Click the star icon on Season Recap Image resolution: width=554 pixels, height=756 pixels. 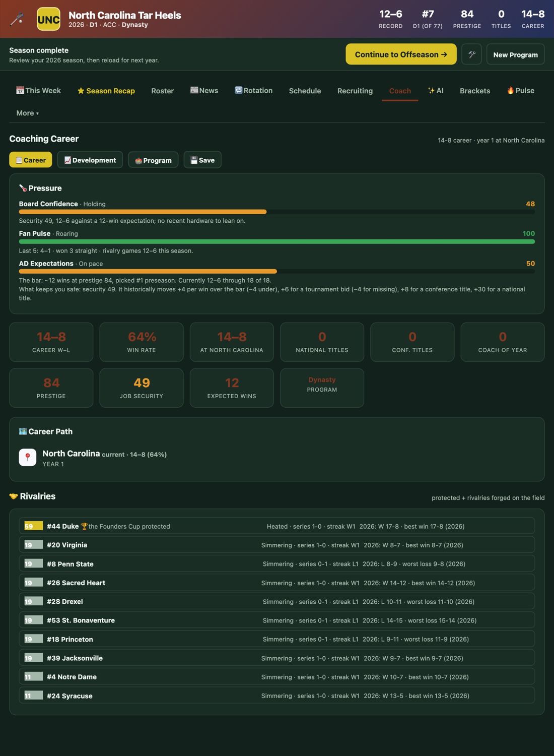click(81, 91)
